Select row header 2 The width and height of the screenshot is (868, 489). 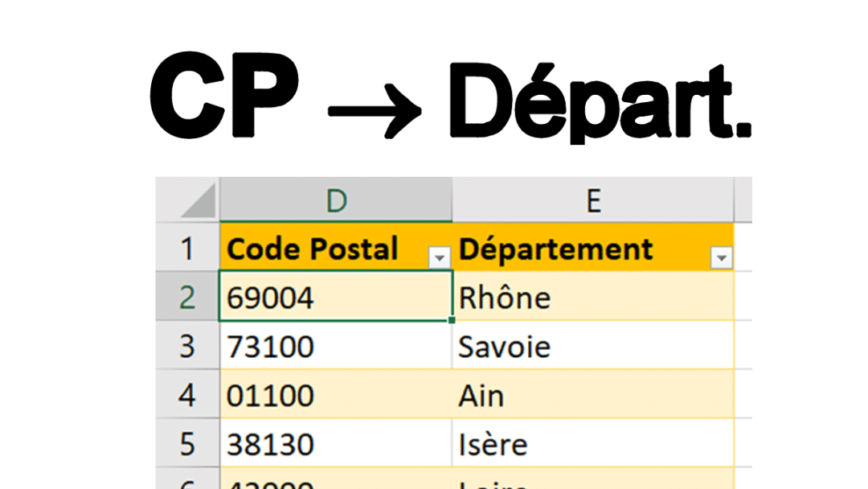pos(188,297)
